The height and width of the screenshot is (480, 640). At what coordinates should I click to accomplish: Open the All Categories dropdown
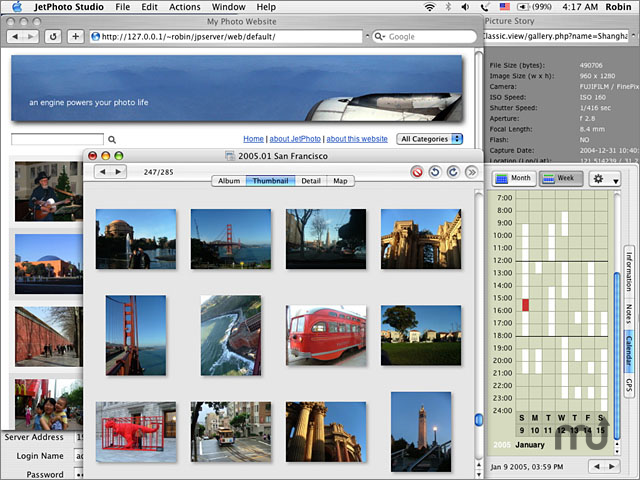point(430,139)
